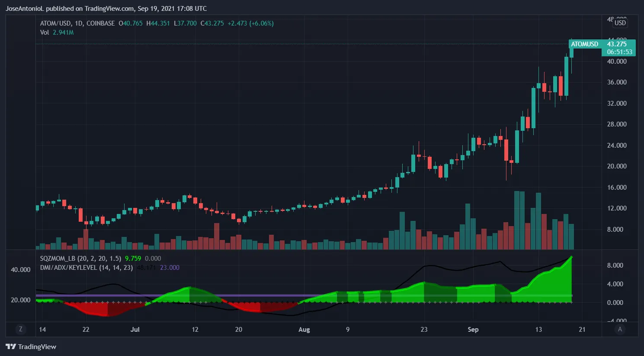This screenshot has width=644, height=356.
Task: Click the open value O40.765
Action: tap(131, 23)
